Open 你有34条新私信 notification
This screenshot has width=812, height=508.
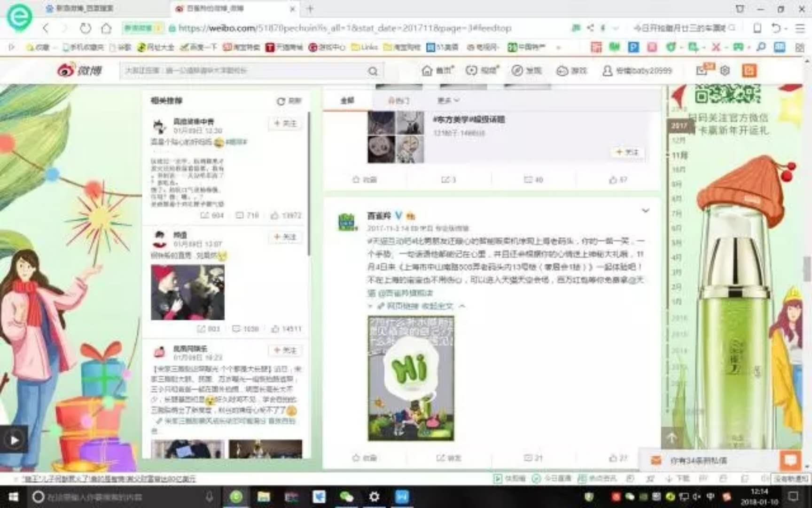tap(700, 460)
